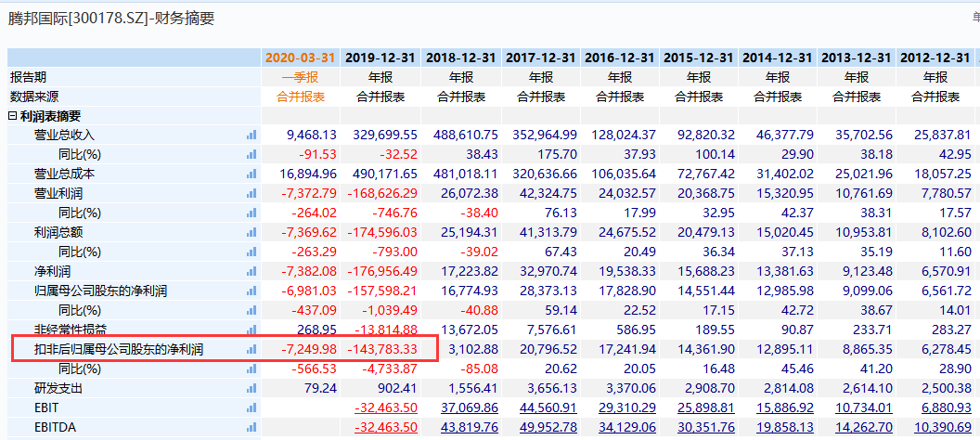
Task: Collapse the 利润表摘要 section
Action: (13, 116)
